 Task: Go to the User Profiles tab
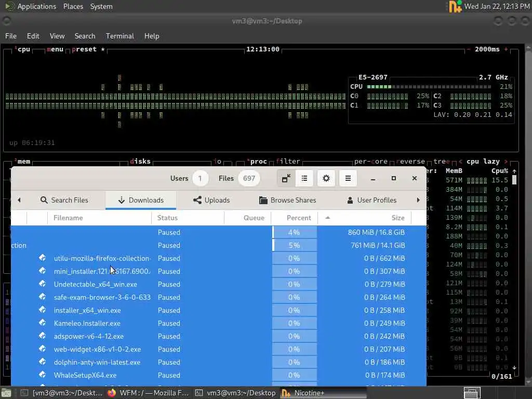(x=372, y=200)
